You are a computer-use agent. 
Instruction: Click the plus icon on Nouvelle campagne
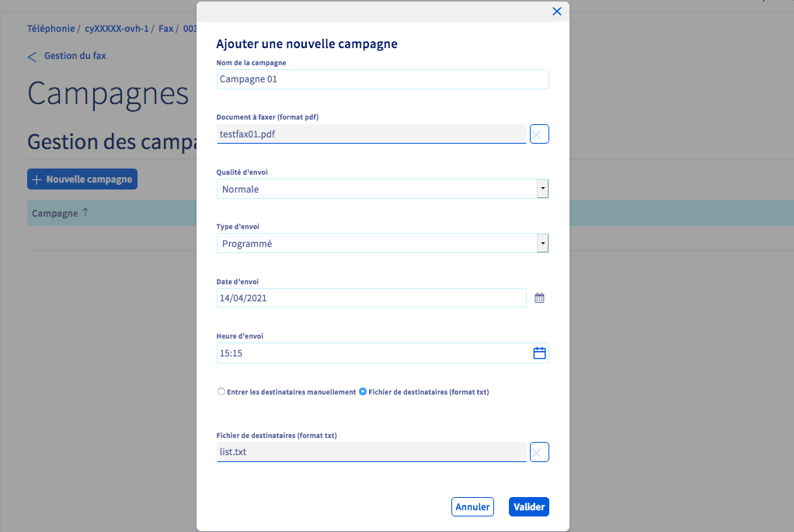(x=37, y=179)
